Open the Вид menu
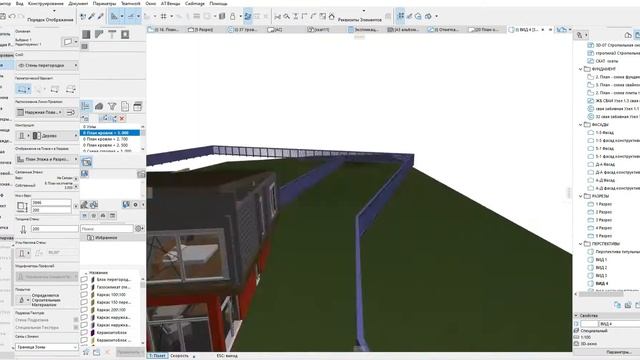Viewport: 640px width, 360px height. pyautogui.click(x=19, y=3)
